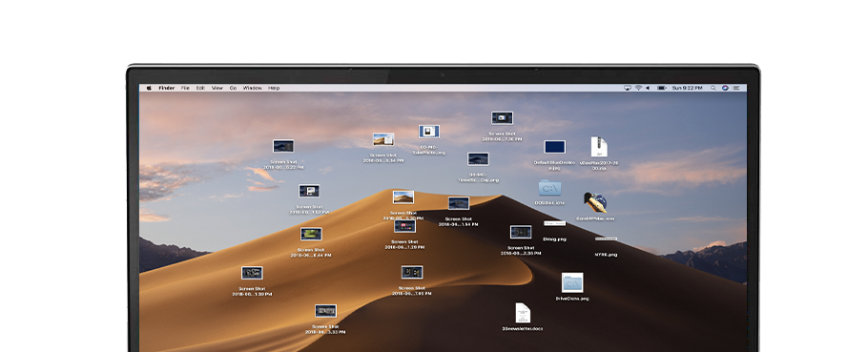Select the Screen Shot 7.36 PM file icon
868x352 pixels.
coord(502,118)
